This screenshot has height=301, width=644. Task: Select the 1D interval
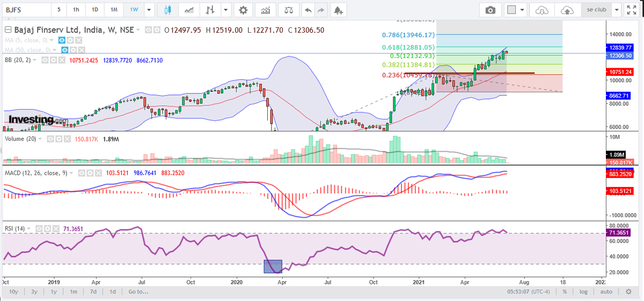pos(94,10)
